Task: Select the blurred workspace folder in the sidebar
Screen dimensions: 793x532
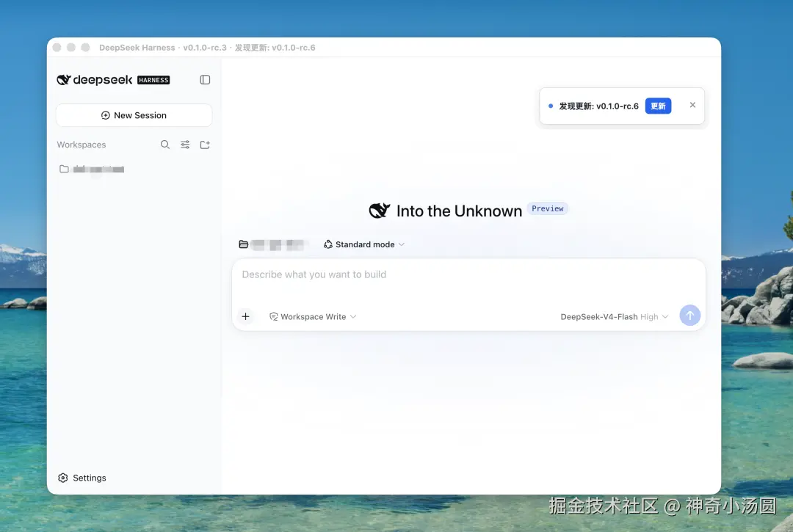Action: (92, 169)
